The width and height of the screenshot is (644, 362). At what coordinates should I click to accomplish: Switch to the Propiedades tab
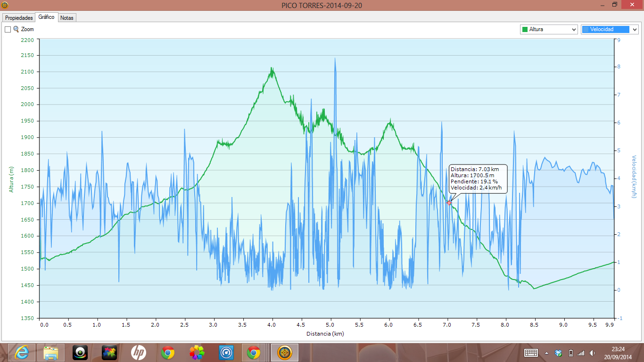(x=19, y=17)
